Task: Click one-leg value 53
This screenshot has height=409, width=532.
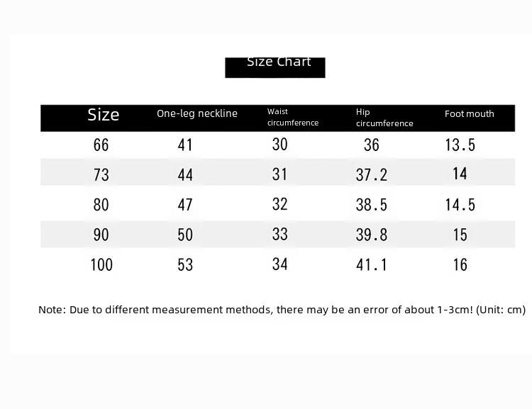Action: coord(185,264)
